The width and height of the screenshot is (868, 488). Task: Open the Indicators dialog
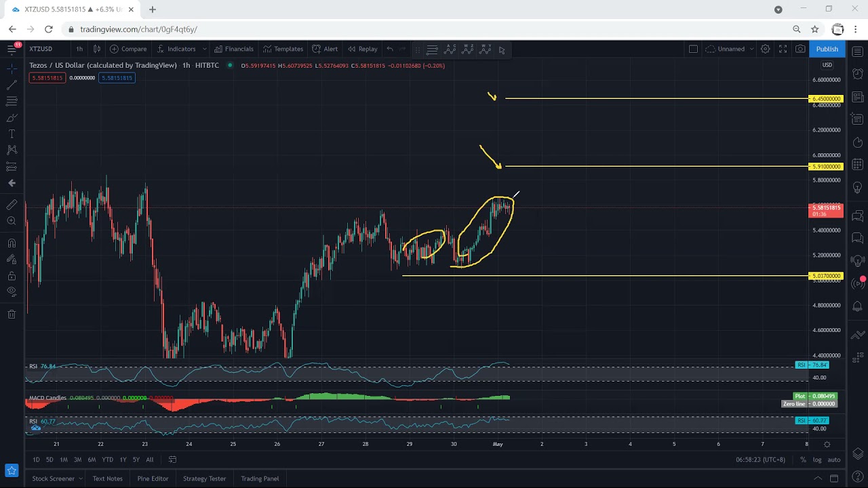coord(176,49)
